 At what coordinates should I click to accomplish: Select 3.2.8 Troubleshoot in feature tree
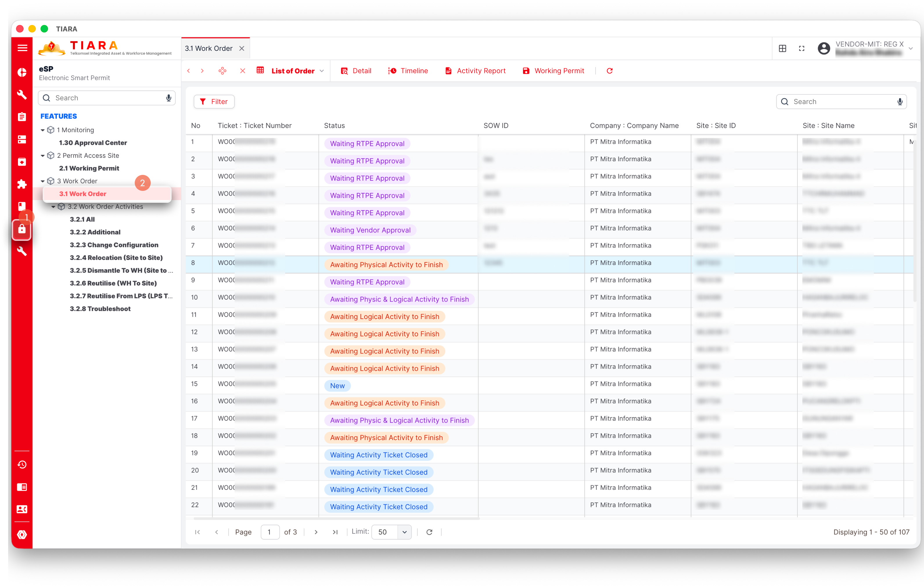point(100,309)
